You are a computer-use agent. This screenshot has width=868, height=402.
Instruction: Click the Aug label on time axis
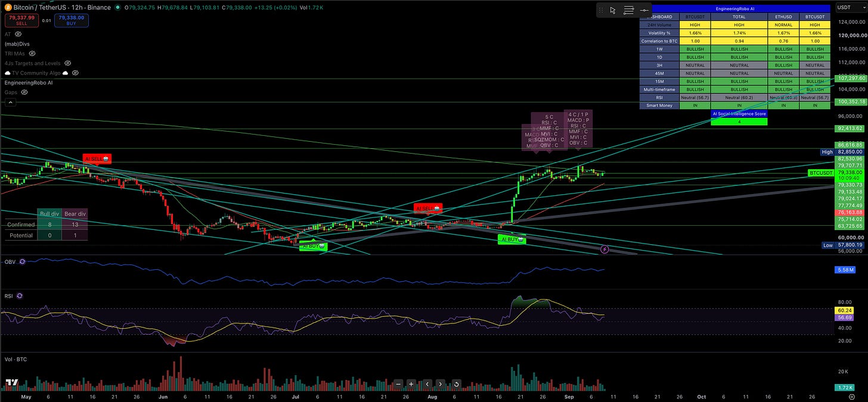click(x=432, y=396)
